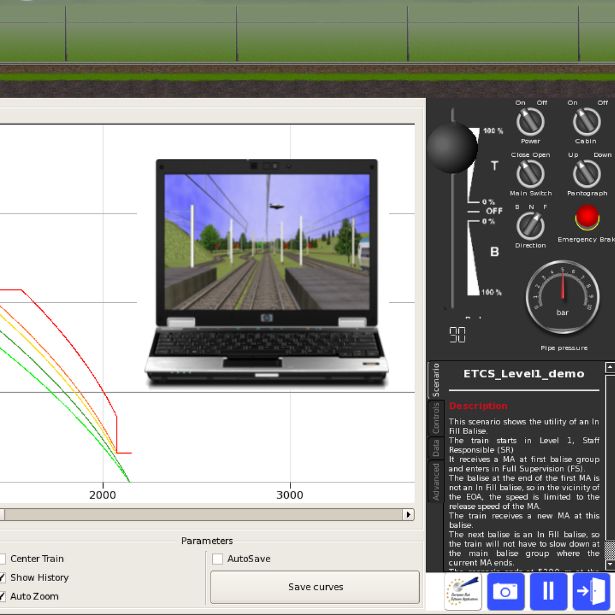Turn the Power knob
615x615 pixels.
click(530, 122)
